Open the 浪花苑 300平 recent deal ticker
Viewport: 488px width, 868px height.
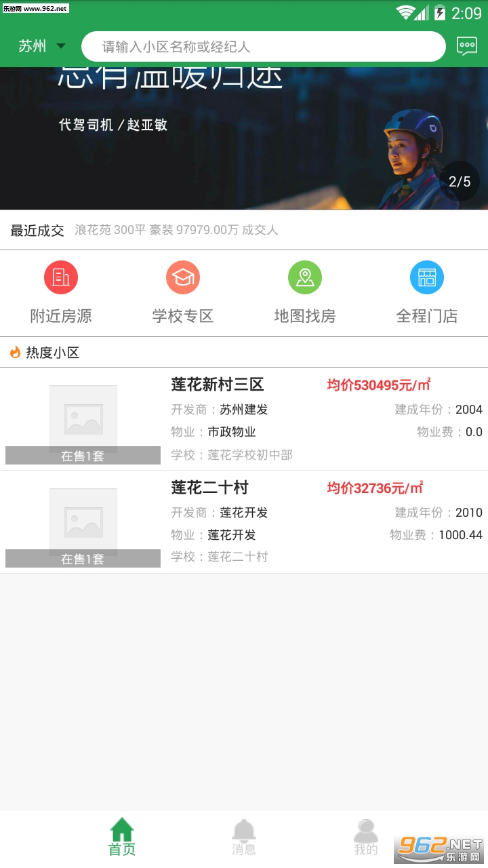coord(176,231)
